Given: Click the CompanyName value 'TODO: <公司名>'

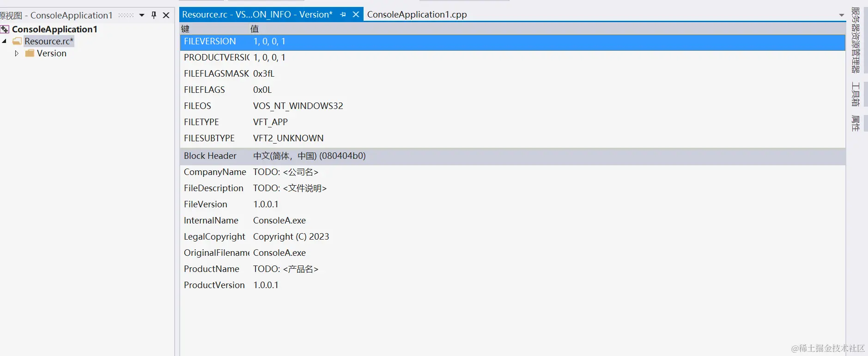Looking at the screenshot, I should pos(286,172).
